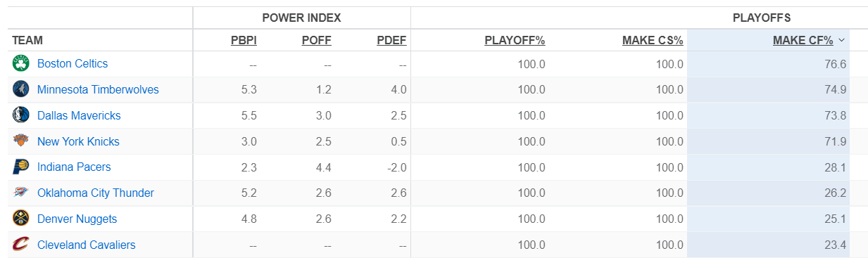Sort table by PDEF column
The height and width of the screenshot is (258, 868).
point(391,40)
